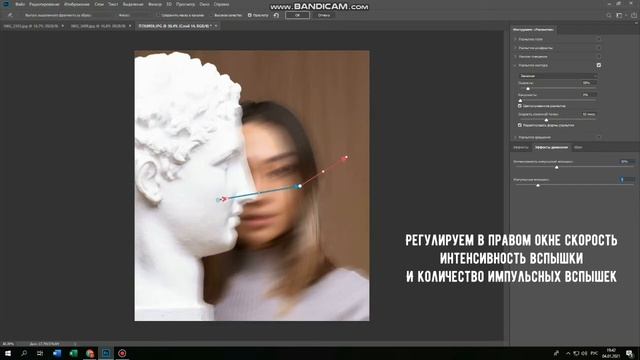Open the workspace switcher icon at top right
The width and height of the screenshot is (640, 360).
[619, 15]
